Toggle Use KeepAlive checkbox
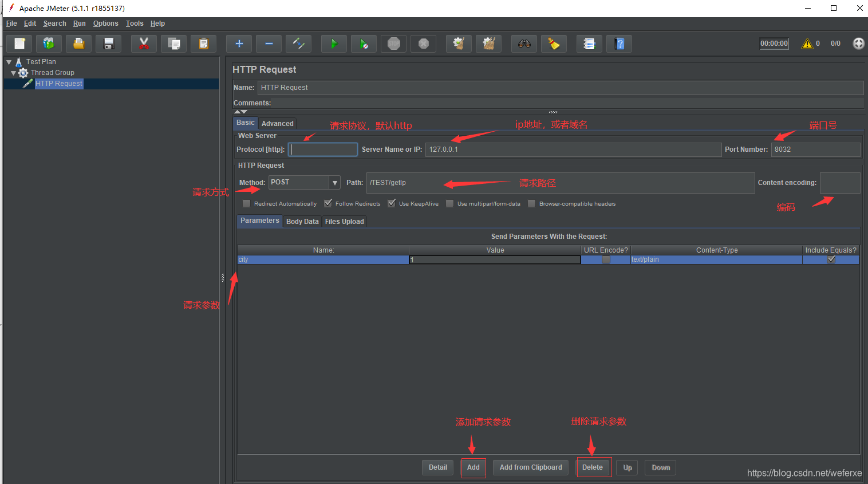Image resolution: width=868 pixels, height=484 pixels. [392, 203]
